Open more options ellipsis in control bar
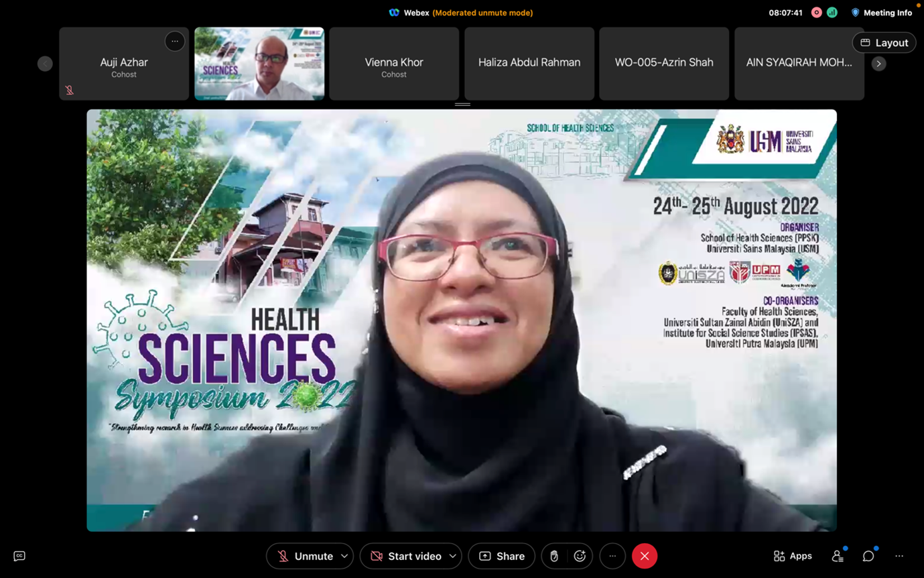This screenshot has height=578, width=924. (612, 556)
